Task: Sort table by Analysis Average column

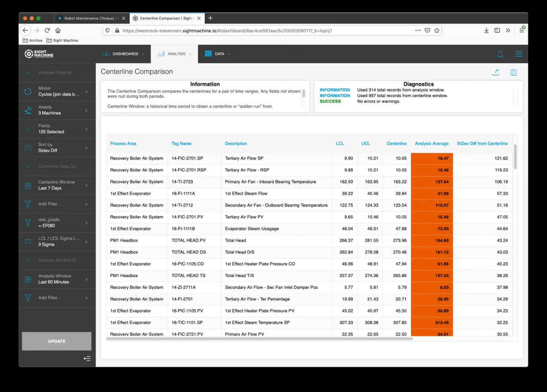Action: (x=432, y=144)
